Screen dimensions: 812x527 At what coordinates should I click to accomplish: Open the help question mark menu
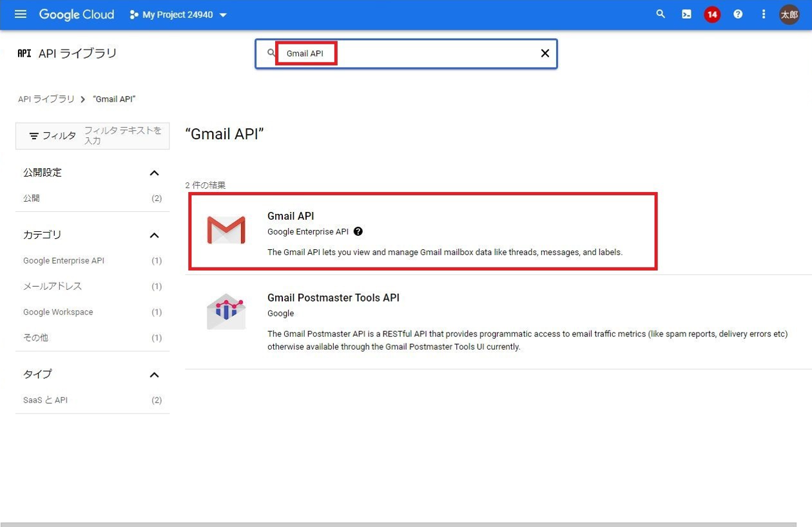(x=738, y=14)
